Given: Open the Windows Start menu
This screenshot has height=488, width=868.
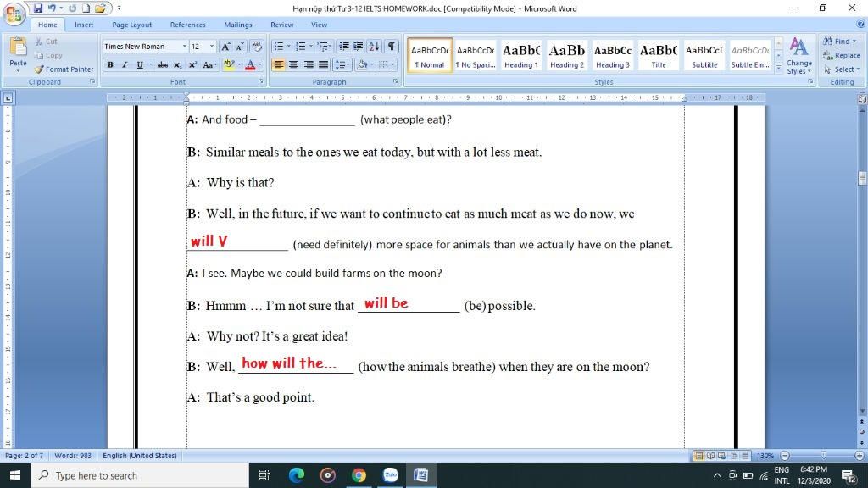Looking at the screenshot, I should [15, 475].
